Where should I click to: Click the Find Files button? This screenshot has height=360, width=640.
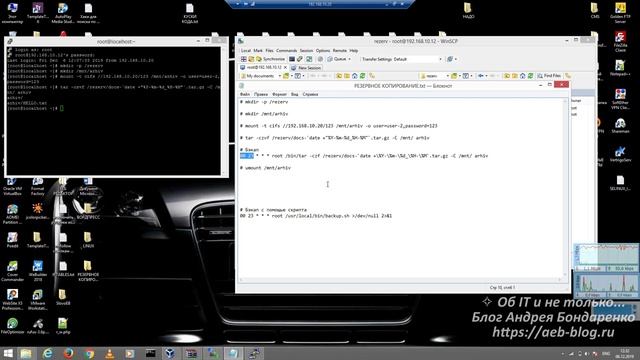549,76
